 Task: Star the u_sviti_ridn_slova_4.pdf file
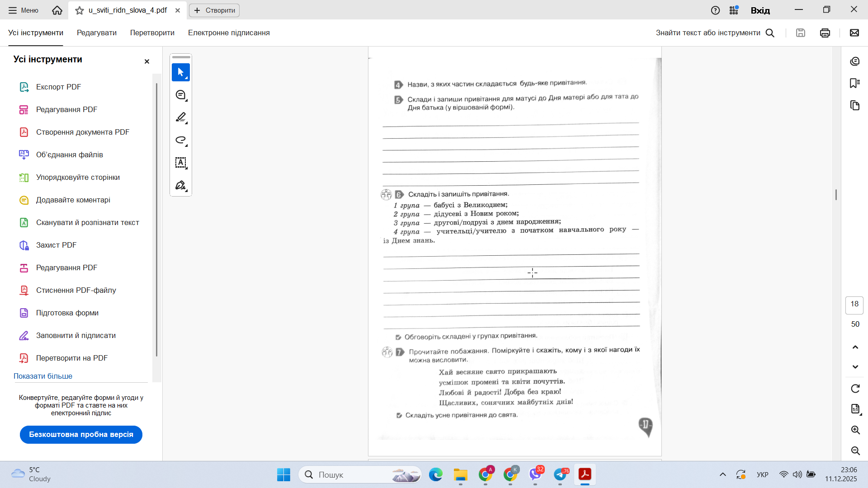pyautogui.click(x=80, y=10)
